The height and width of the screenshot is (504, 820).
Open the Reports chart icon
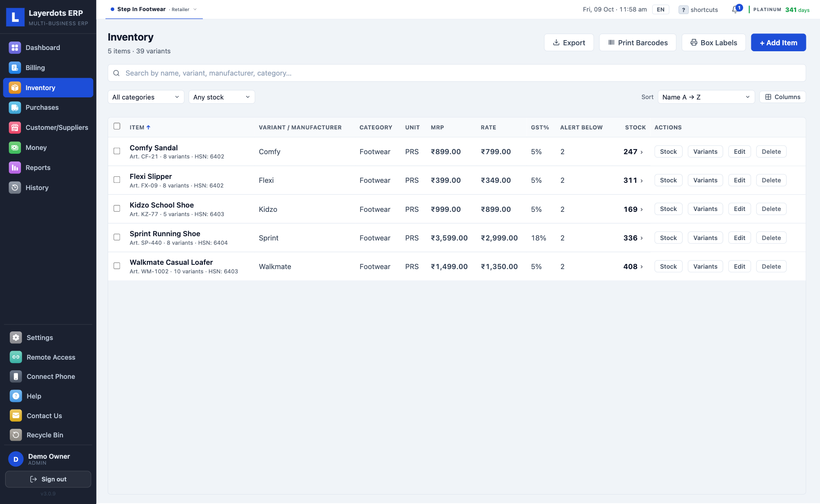15,167
